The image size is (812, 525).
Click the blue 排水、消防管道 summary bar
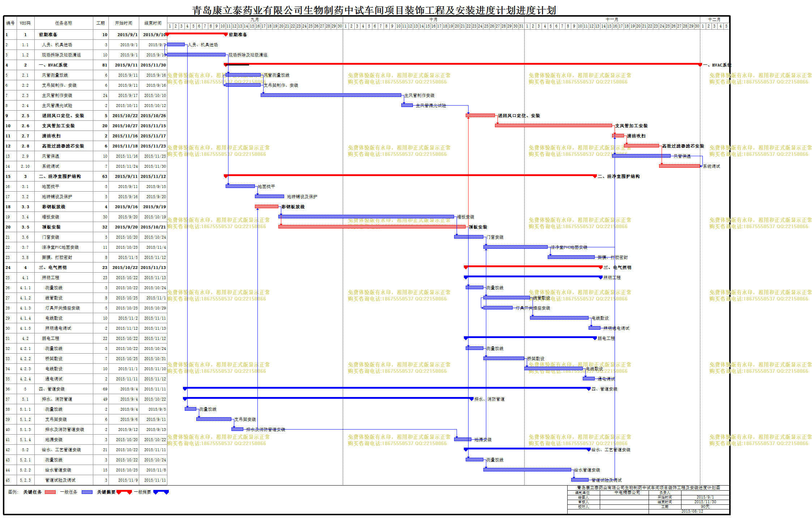(328, 398)
